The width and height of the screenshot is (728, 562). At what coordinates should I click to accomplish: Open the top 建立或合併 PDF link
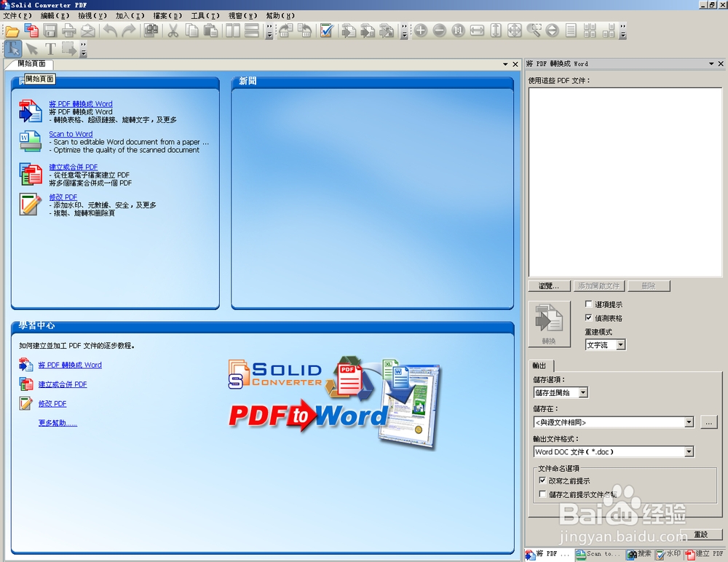point(74,167)
